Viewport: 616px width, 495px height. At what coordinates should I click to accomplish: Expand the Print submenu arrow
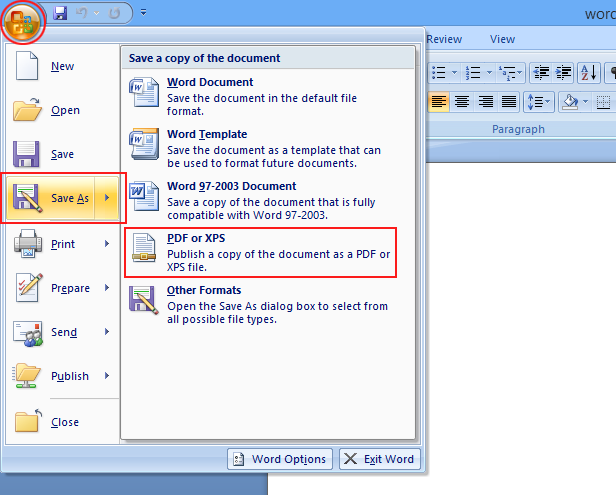[x=107, y=244]
